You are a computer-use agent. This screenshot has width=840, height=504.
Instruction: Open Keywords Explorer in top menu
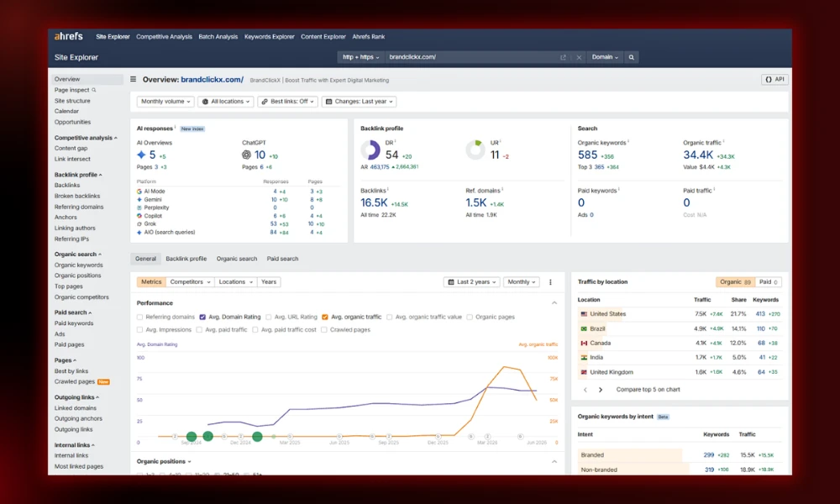pyautogui.click(x=270, y=37)
